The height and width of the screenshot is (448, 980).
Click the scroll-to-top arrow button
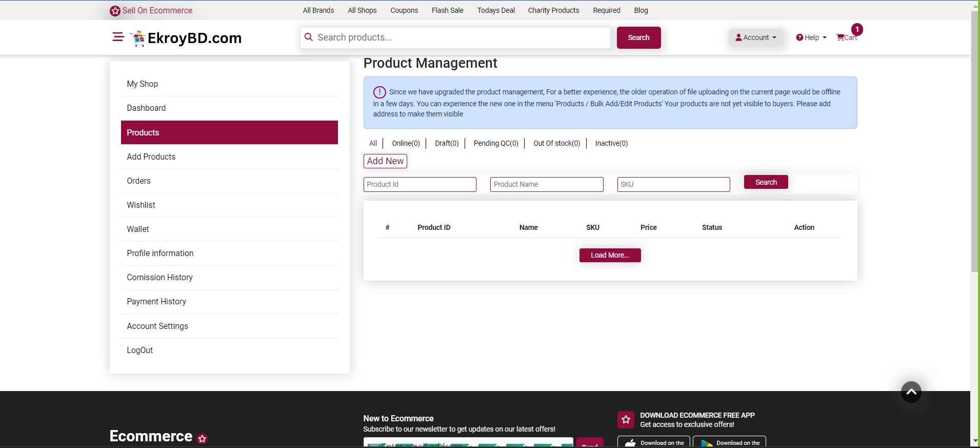tap(911, 392)
